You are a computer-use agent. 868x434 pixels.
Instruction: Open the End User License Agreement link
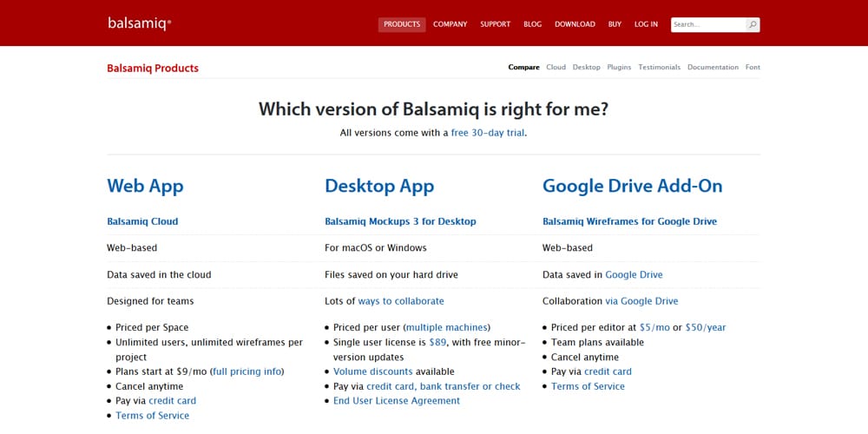point(397,401)
